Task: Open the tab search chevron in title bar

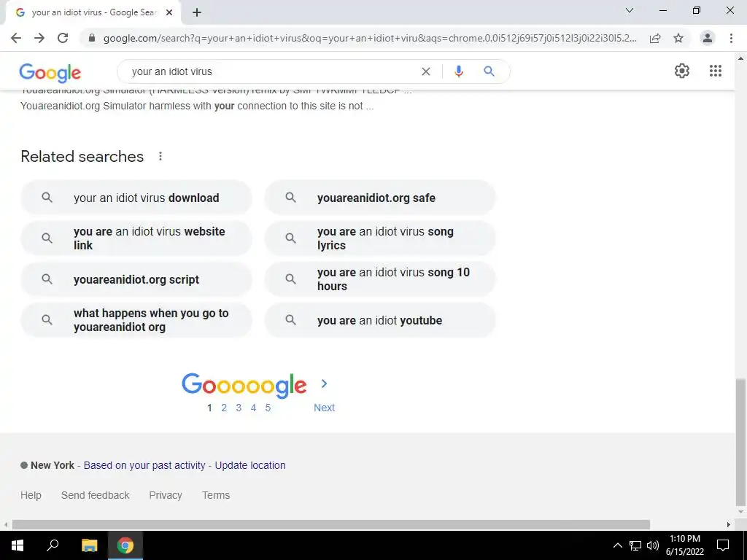Action: (630, 10)
